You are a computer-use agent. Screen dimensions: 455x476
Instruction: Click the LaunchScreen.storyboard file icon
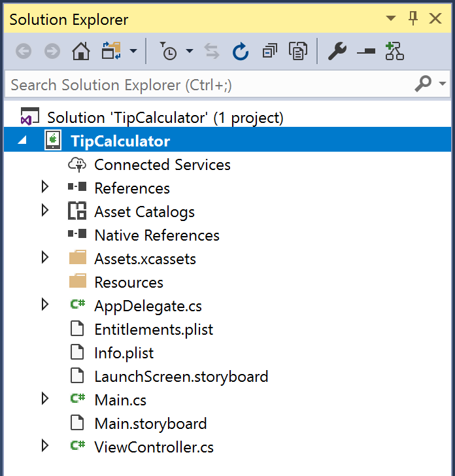tap(77, 375)
